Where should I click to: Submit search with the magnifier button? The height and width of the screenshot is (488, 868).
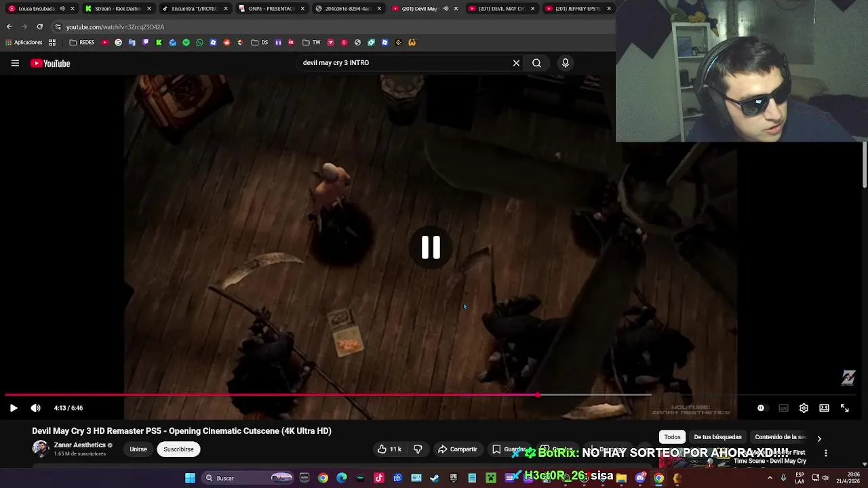tap(536, 63)
